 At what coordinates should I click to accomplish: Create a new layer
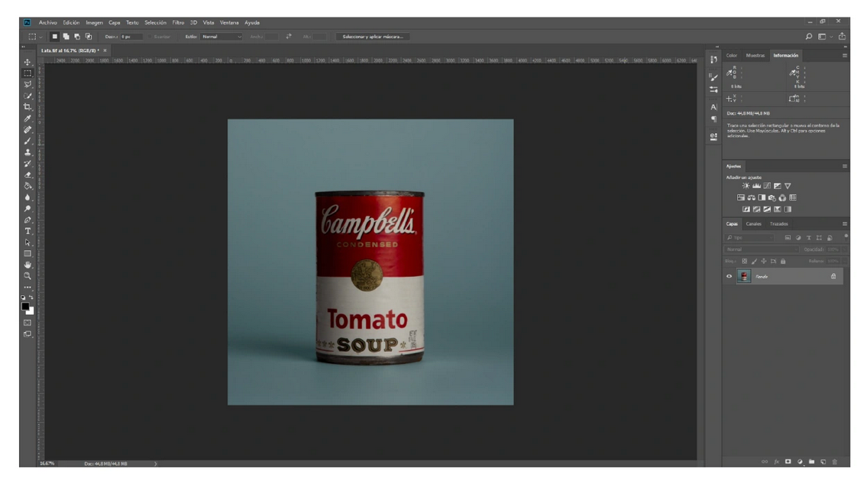(823, 461)
